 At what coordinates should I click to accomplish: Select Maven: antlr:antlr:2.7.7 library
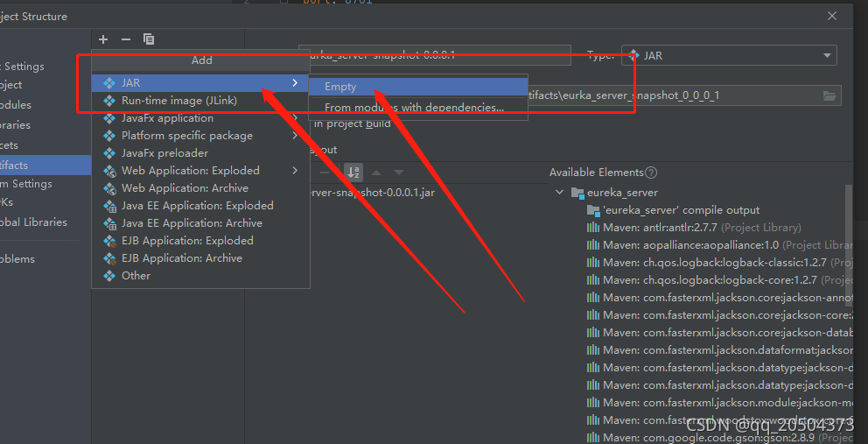702,228
